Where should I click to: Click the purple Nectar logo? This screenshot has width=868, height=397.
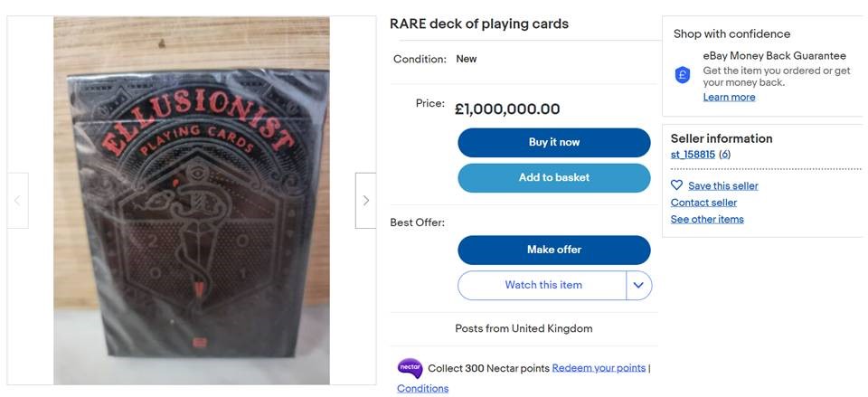click(410, 368)
